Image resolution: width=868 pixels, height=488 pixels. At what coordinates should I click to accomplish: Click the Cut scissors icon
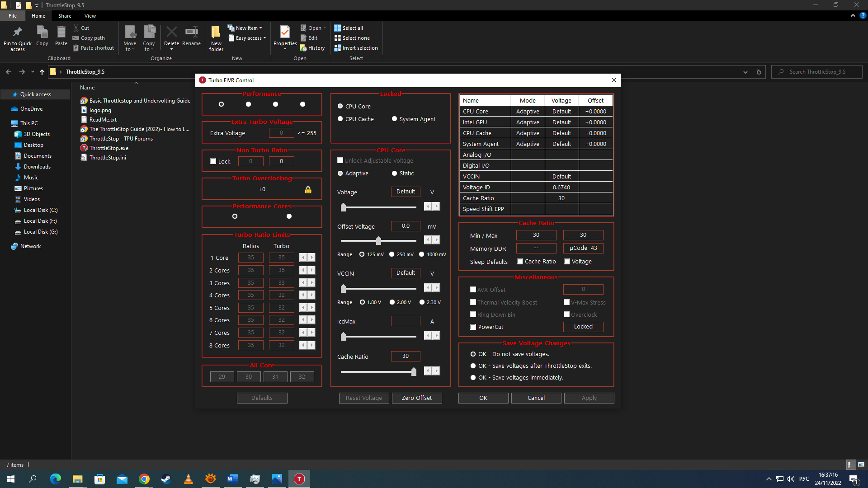point(76,28)
